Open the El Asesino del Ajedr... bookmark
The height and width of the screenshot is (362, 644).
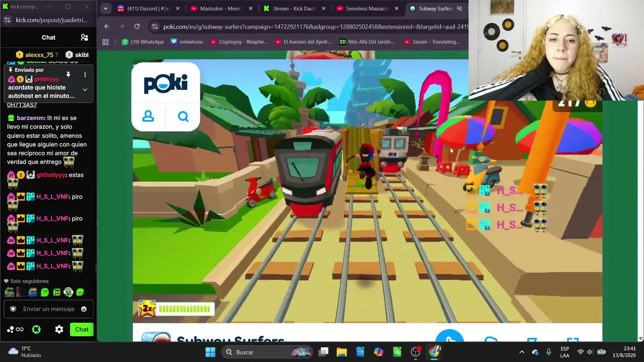point(303,42)
